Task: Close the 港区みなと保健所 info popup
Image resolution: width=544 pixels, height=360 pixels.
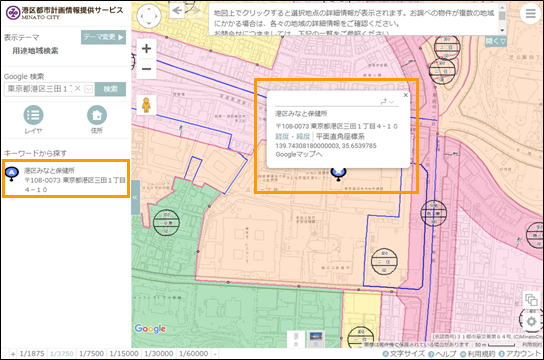Action: tap(406, 95)
